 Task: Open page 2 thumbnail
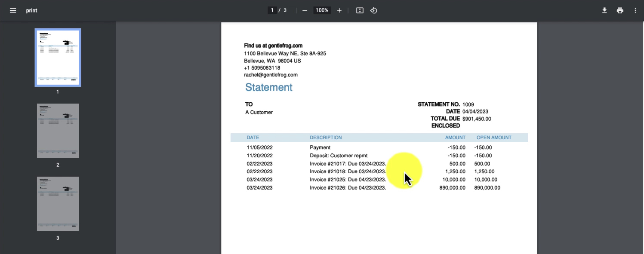(58, 131)
